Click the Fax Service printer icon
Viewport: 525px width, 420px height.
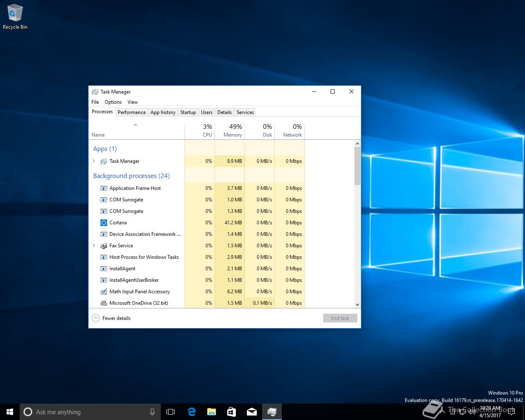tap(104, 246)
